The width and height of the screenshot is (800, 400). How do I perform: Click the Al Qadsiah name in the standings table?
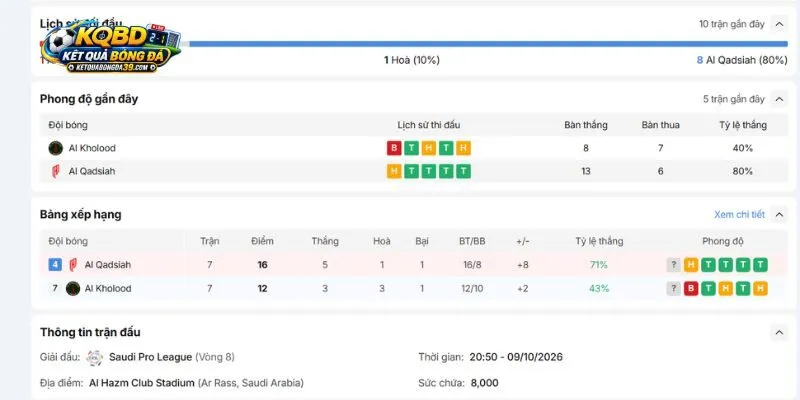pos(108,265)
